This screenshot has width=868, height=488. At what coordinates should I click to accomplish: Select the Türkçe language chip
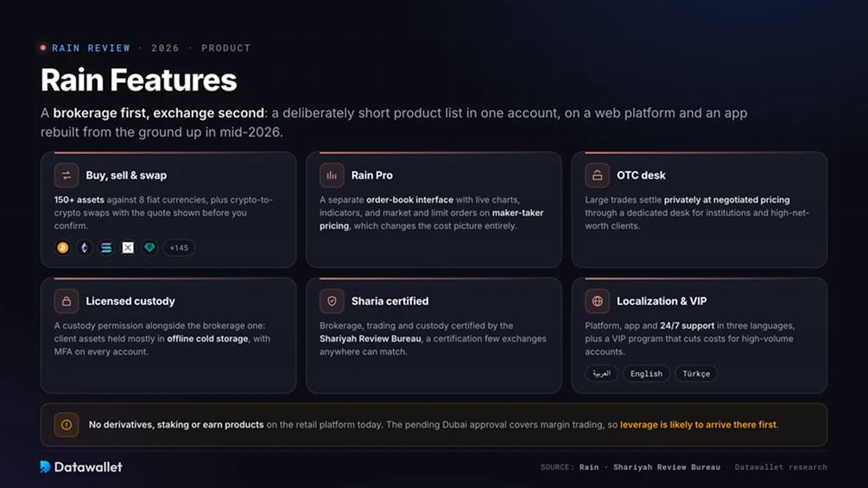(x=696, y=373)
